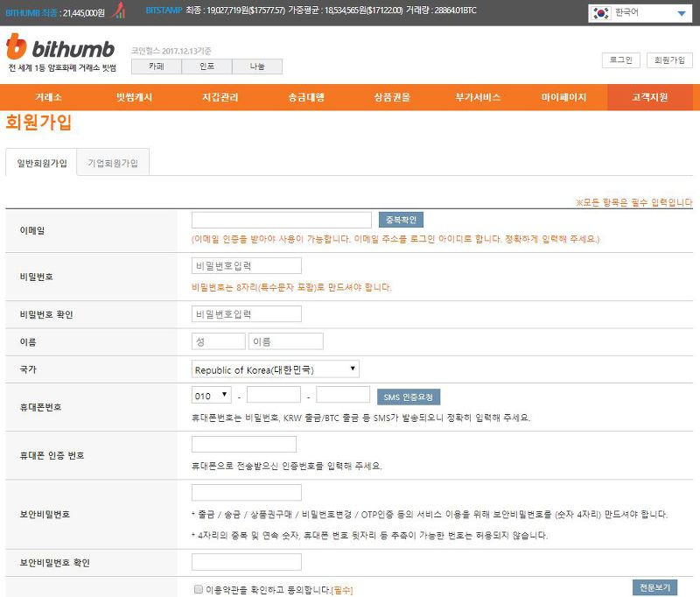This screenshot has height=597, width=700.
Task: Click the 중복확인 button
Action: click(401, 220)
